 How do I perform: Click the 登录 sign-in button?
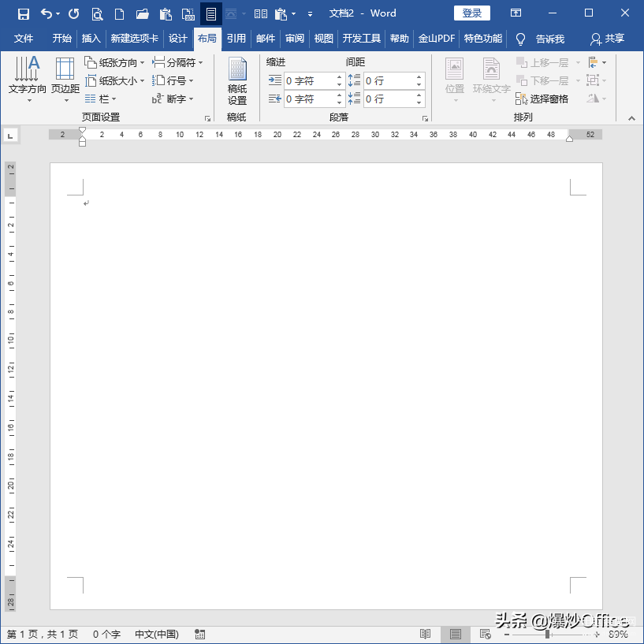tap(471, 13)
